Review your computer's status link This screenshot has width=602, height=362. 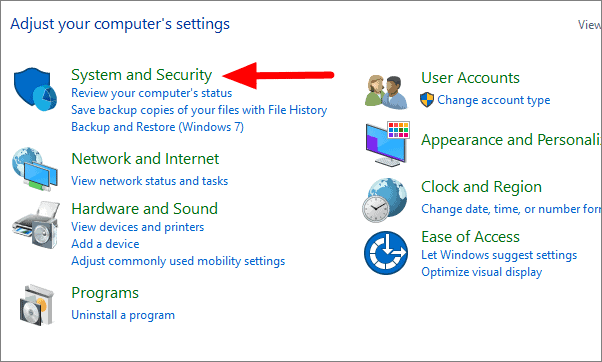pyautogui.click(x=152, y=93)
